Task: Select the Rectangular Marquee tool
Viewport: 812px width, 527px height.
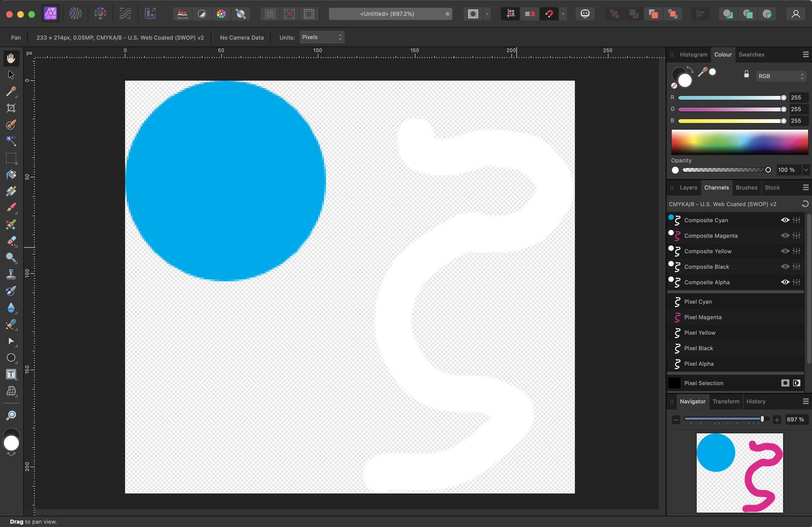Action: tap(11, 158)
